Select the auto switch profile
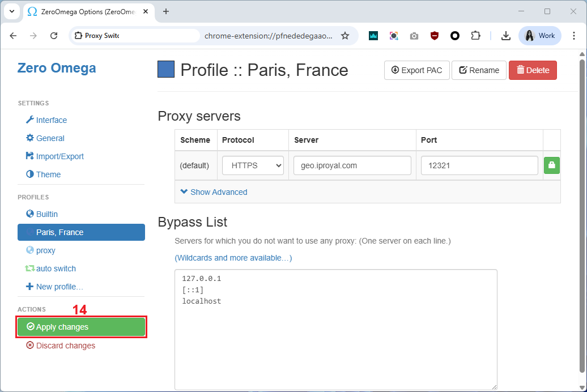Viewport: 587px width, 392px height. click(56, 269)
